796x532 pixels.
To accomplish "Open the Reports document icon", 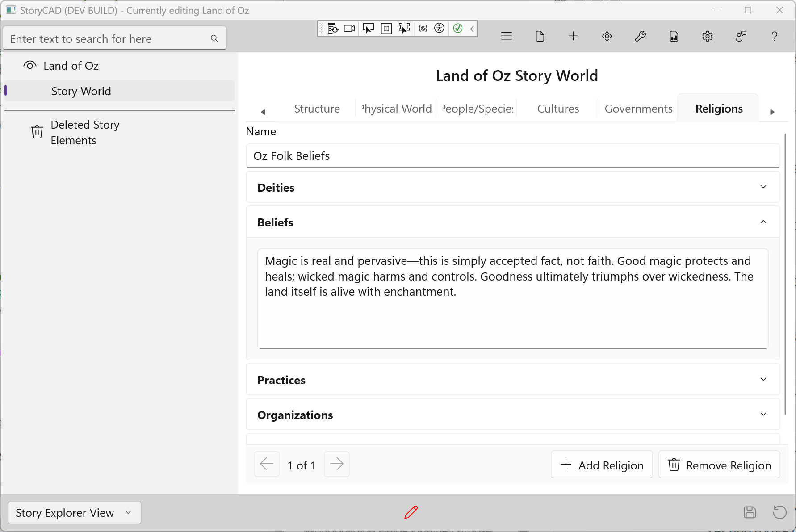I will point(674,36).
